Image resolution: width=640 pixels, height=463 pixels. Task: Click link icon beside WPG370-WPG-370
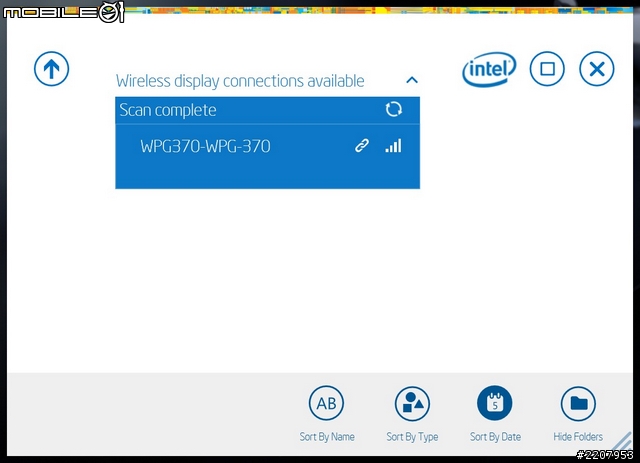(362, 146)
